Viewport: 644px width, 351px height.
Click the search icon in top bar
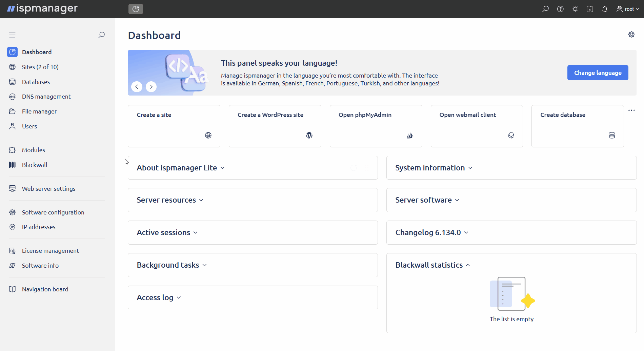pos(545,9)
